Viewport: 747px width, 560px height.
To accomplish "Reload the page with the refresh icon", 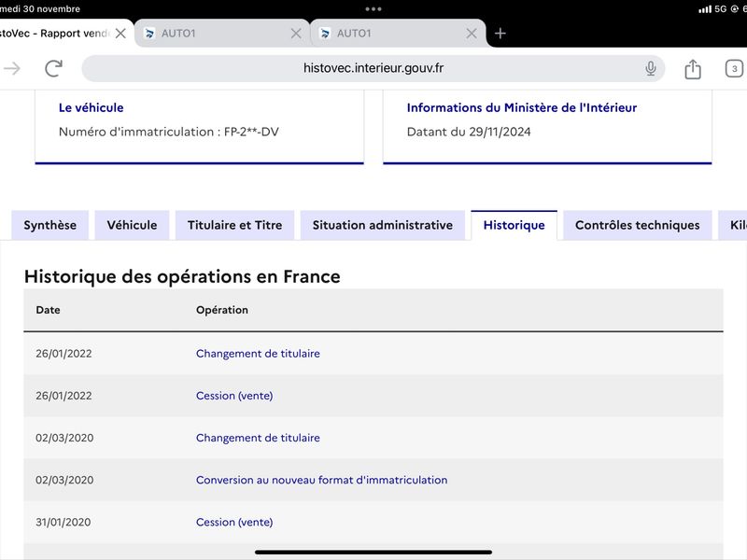I will click(x=54, y=68).
